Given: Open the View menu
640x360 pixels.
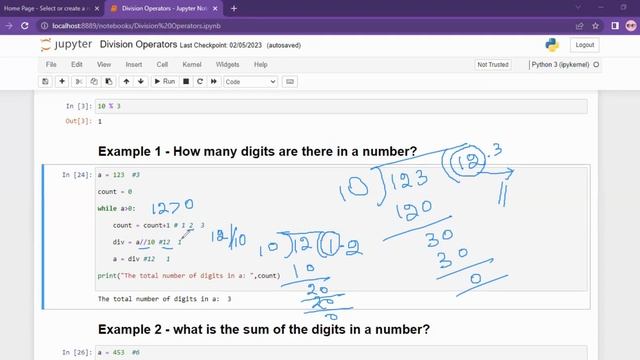Looking at the screenshot, I should tap(104, 64).
